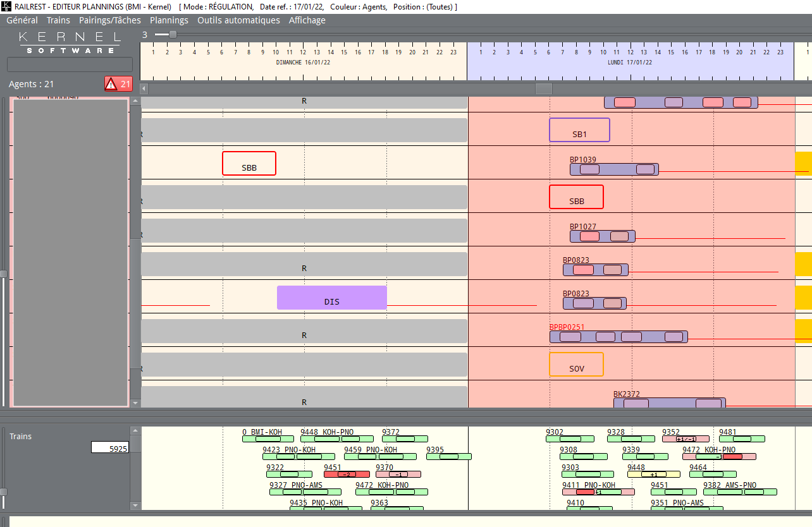
Task: Click the Trains field showing 5925
Action: tap(110, 448)
